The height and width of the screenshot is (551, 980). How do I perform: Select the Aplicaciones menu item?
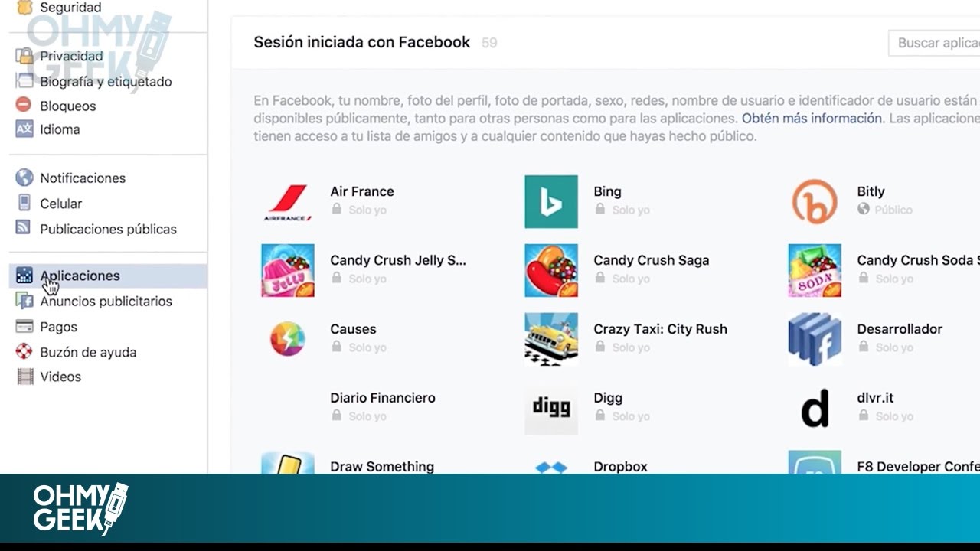(108, 275)
